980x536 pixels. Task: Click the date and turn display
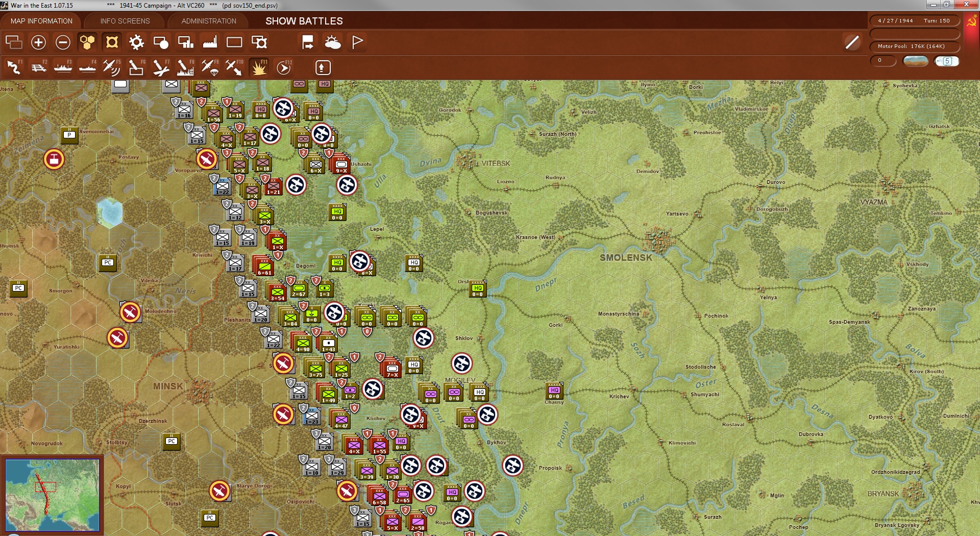point(914,20)
